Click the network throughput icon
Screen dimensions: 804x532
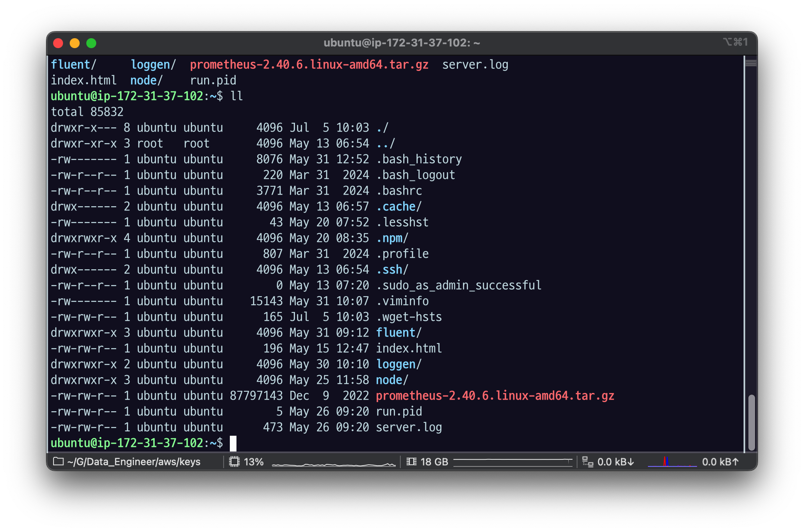587,461
